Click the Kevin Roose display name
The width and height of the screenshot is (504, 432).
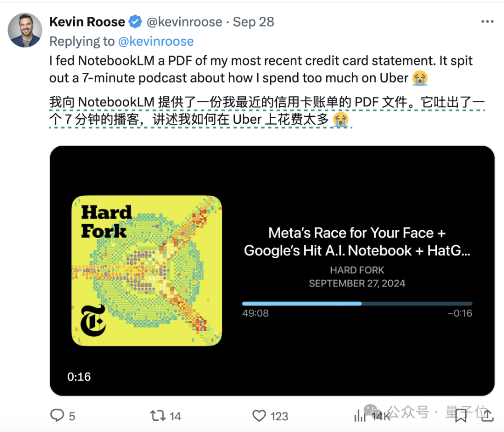click(x=87, y=22)
